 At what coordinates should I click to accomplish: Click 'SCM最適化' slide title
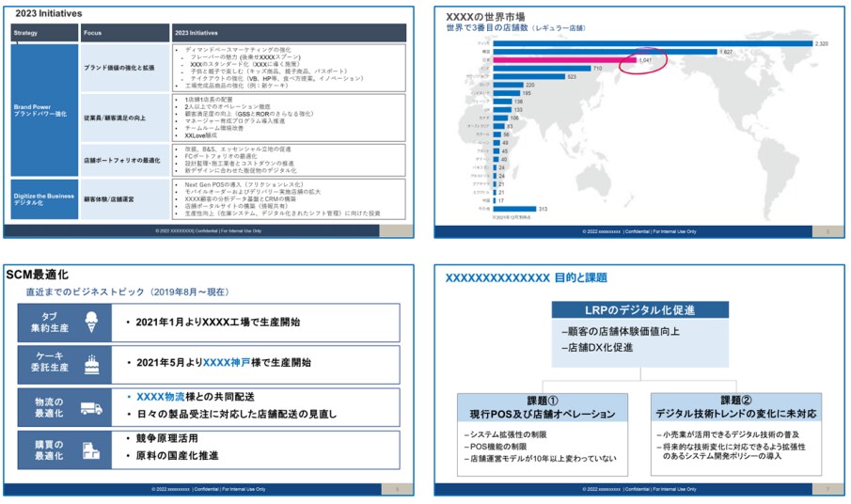(x=37, y=275)
